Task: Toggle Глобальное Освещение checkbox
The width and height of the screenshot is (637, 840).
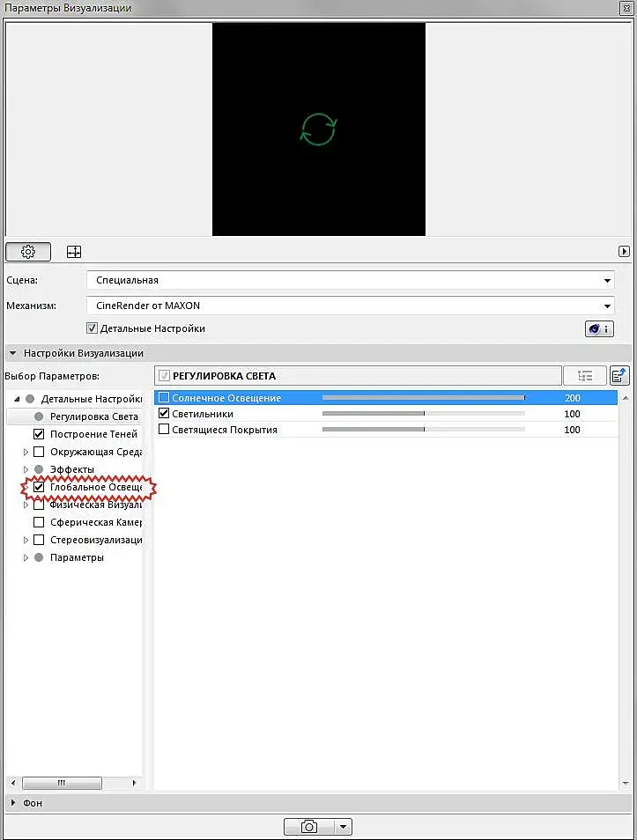Action: coord(39,487)
